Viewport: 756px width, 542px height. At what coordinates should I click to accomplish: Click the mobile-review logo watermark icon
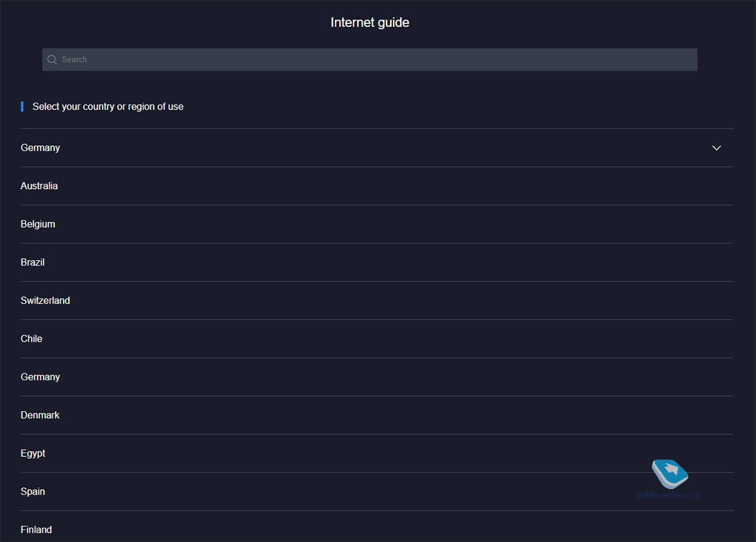[670, 473]
